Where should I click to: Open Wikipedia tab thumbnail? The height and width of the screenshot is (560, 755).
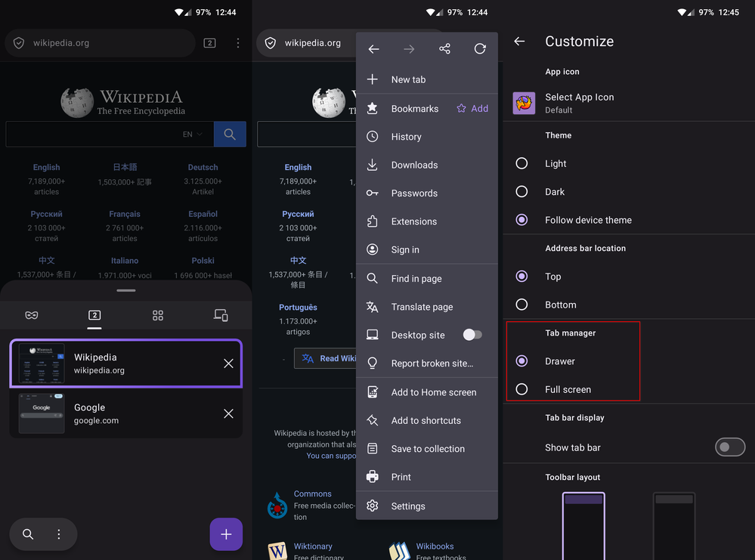coord(42,364)
